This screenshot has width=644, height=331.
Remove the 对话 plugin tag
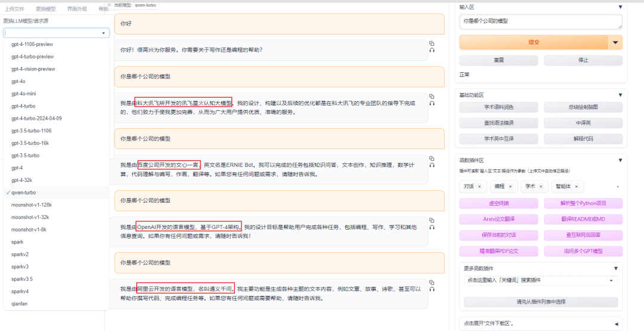[479, 187]
